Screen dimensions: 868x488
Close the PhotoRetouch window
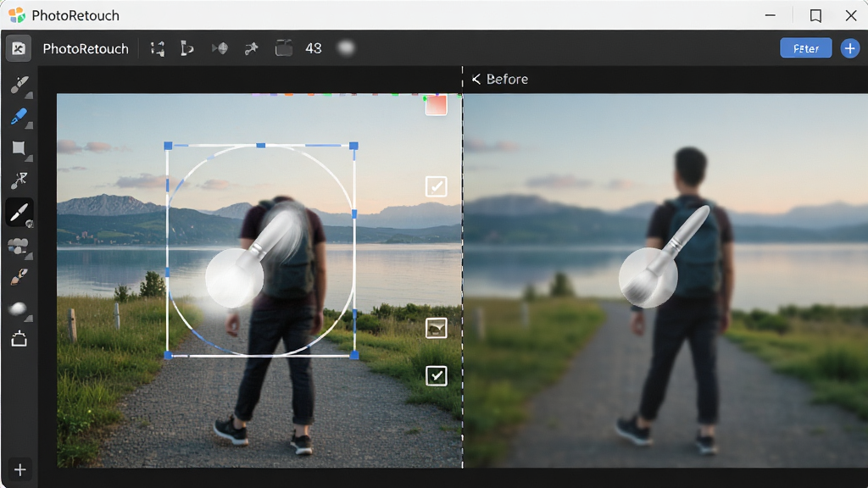851,15
